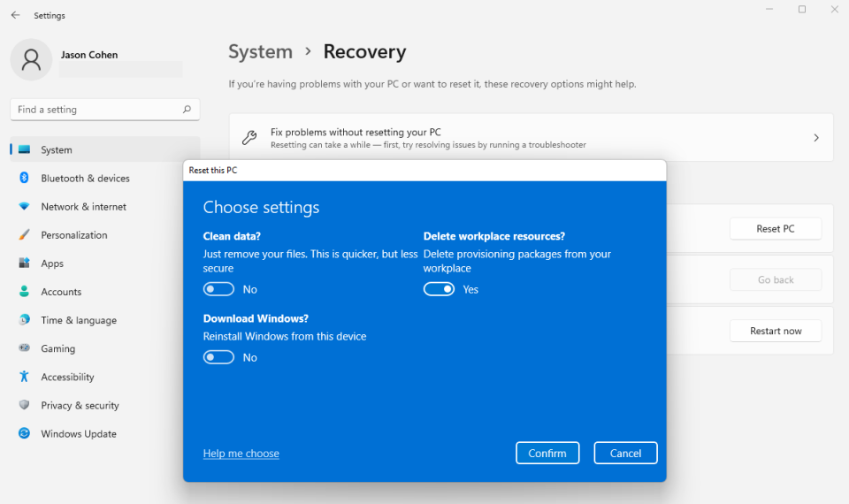Expand Fix problems row chevron
The width and height of the screenshot is (849, 504).
coord(816,138)
